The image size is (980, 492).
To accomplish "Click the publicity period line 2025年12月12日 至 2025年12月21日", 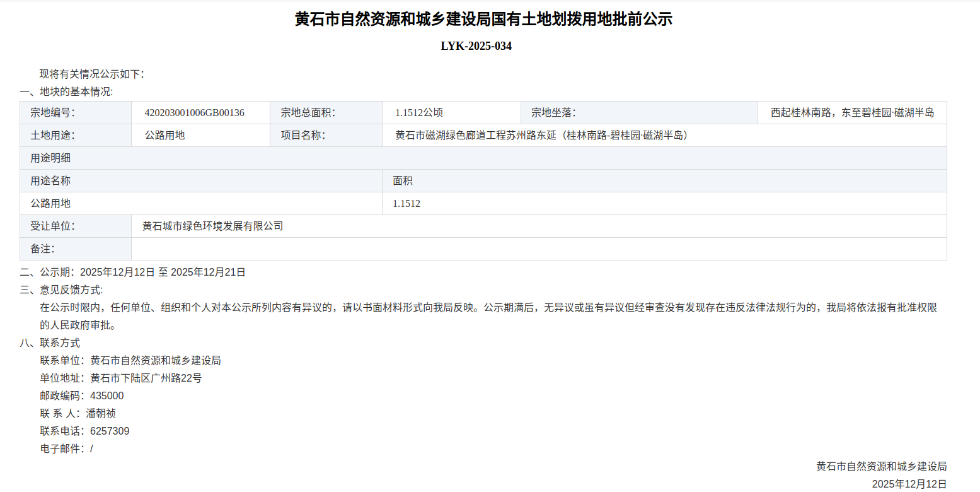I will click(x=163, y=272).
